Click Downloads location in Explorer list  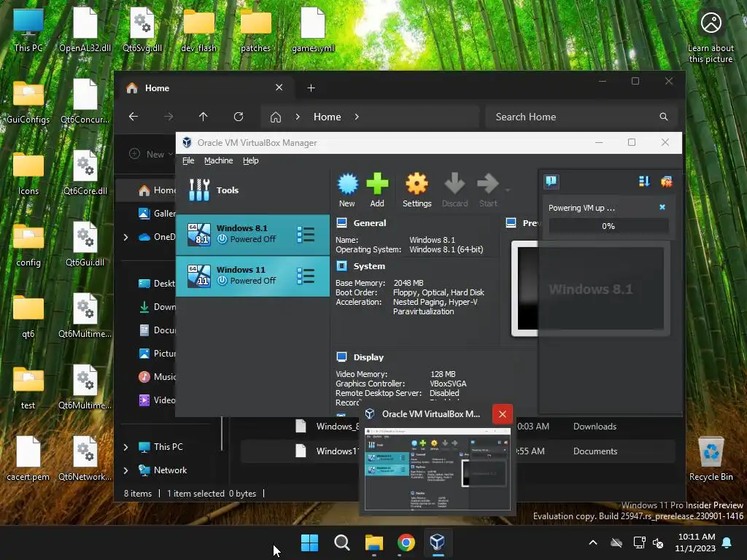[595, 427]
